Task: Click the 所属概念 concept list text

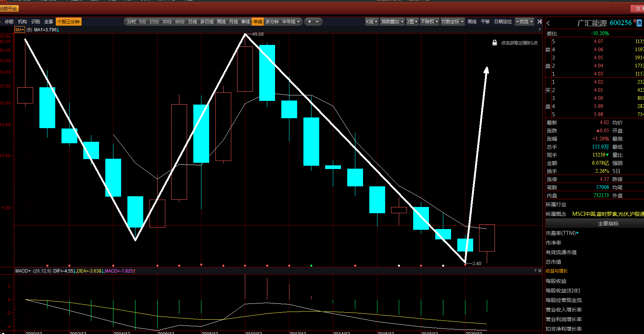Action: pos(608,214)
